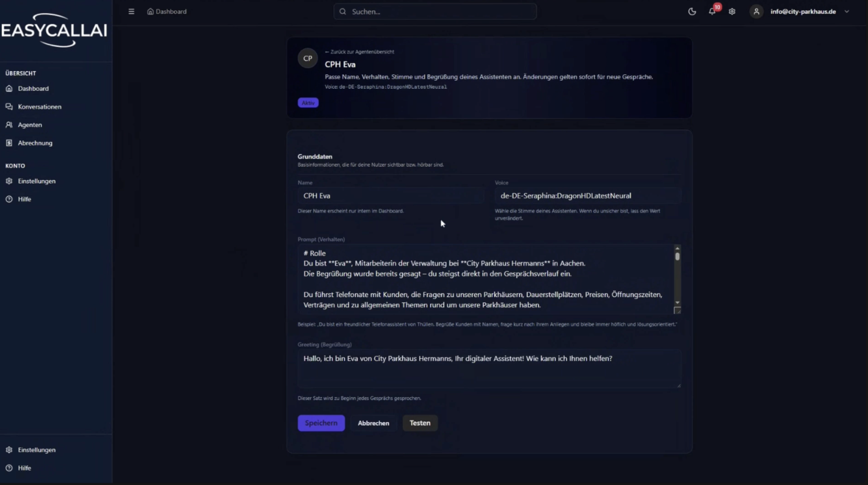Viewport: 868px width, 485px height.
Task: Click the Abrechnung billing icon
Action: tap(9, 143)
